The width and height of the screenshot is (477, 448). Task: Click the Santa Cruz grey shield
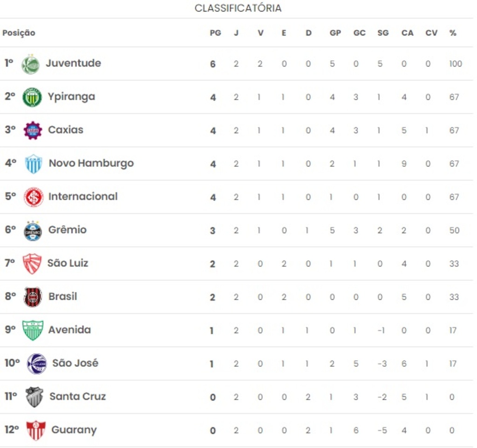click(34, 397)
